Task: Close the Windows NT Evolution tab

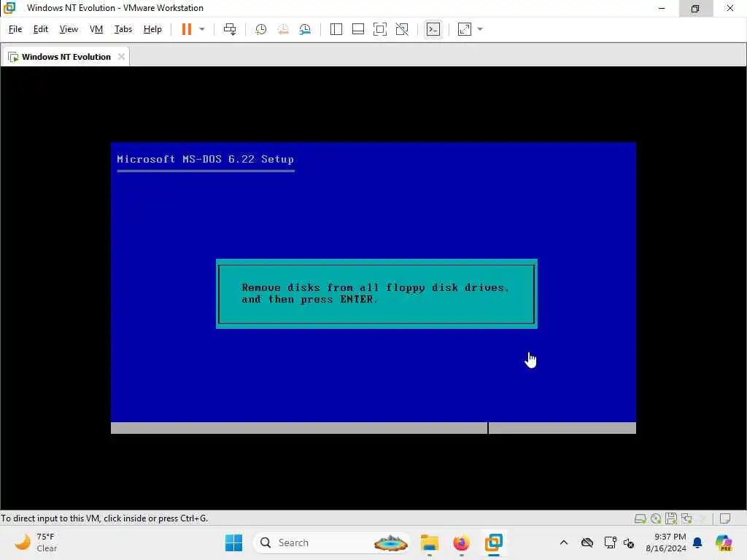Action: tap(122, 57)
